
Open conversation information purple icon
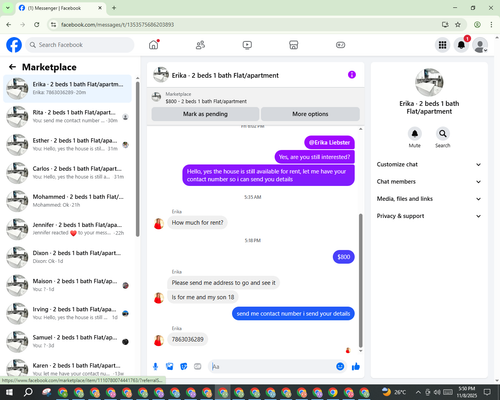pos(352,75)
